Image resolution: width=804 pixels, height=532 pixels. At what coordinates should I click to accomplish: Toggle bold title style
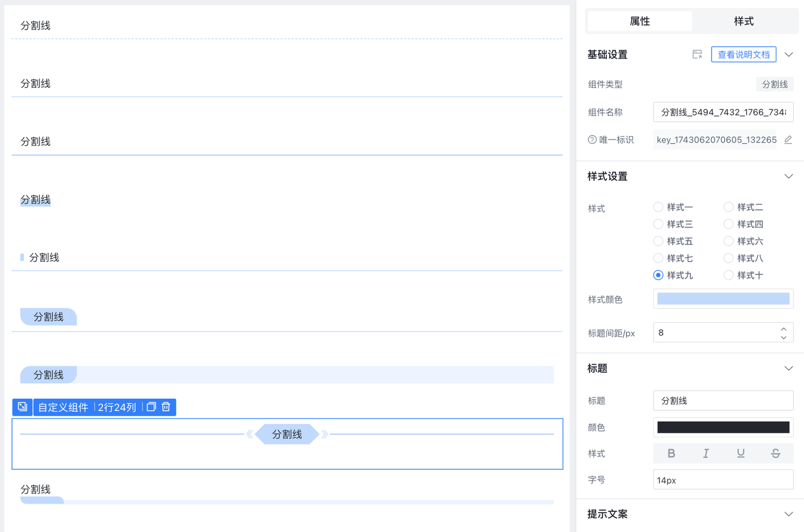(671, 453)
